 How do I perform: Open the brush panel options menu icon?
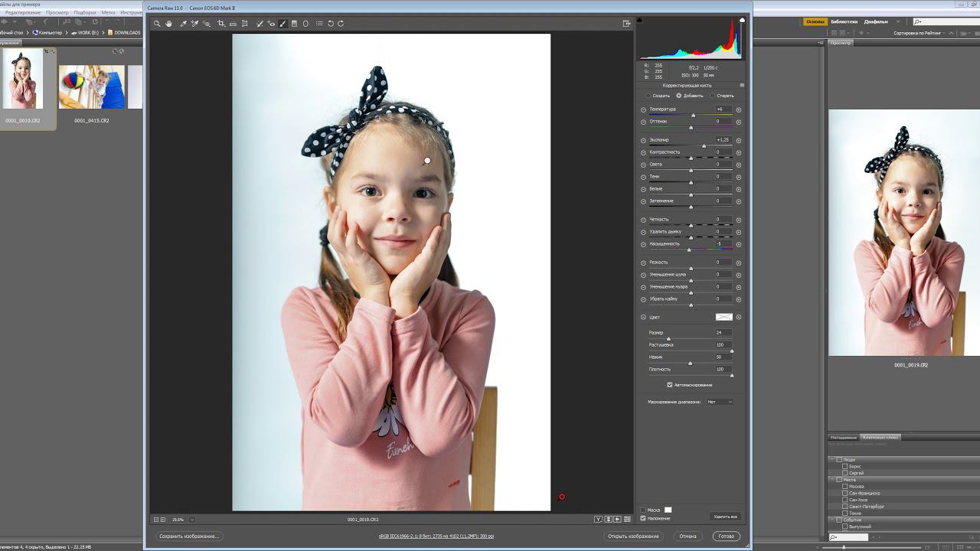click(742, 86)
